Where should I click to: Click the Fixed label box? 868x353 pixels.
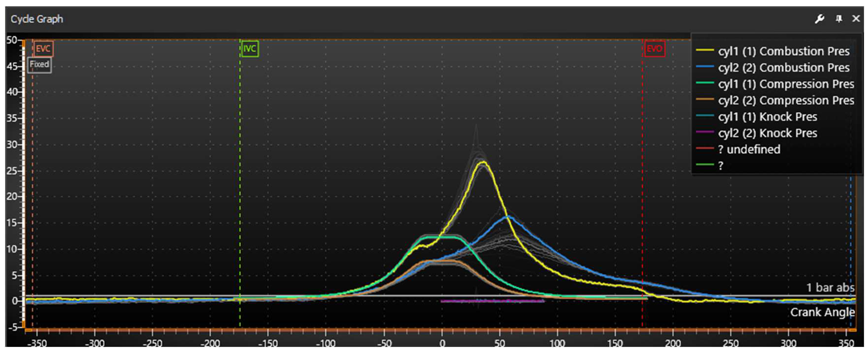pos(40,64)
